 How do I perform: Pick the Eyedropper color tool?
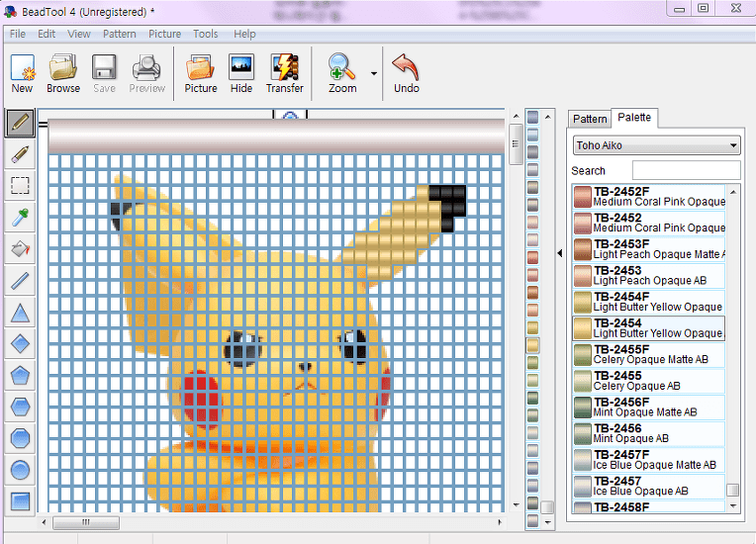20,218
